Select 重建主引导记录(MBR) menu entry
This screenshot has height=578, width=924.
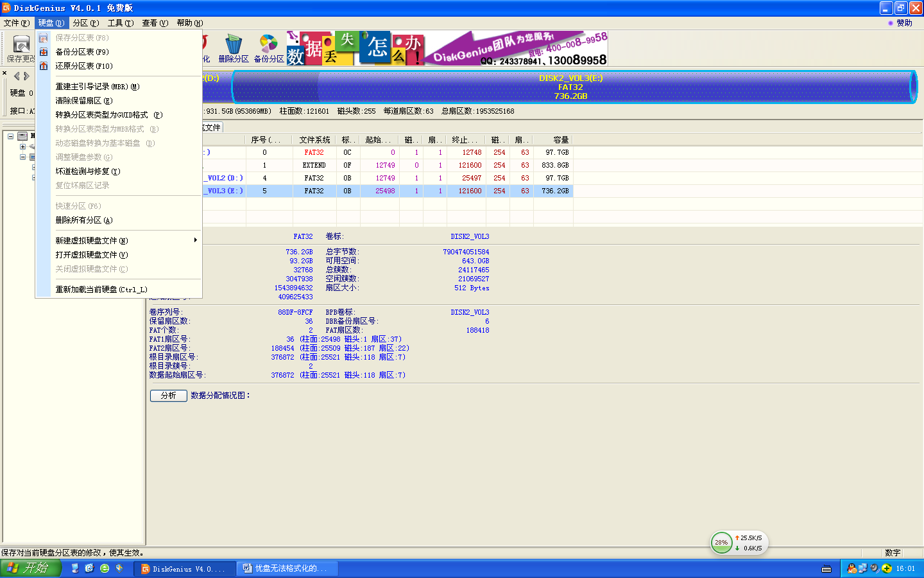pyautogui.click(x=97, y=87)
